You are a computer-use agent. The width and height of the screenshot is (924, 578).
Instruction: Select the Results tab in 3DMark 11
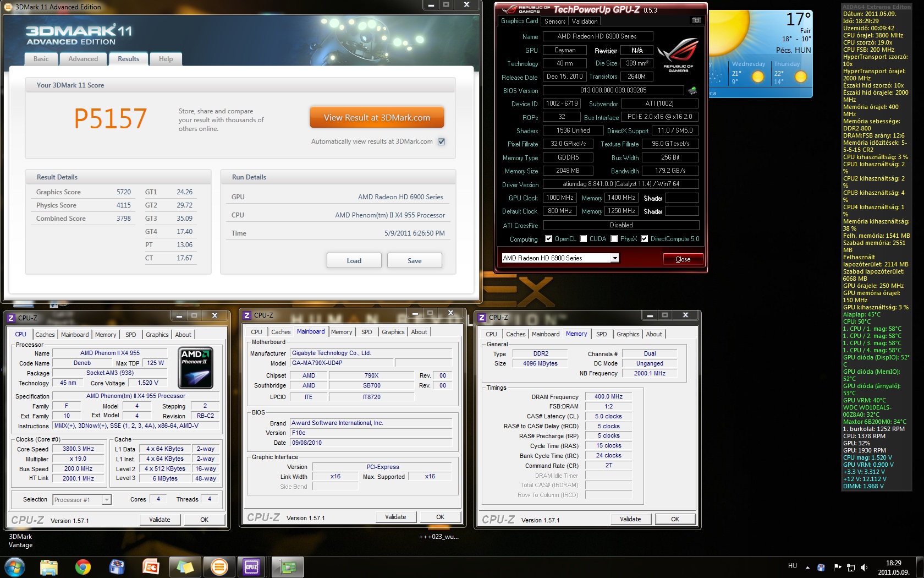tap(128, 59)
